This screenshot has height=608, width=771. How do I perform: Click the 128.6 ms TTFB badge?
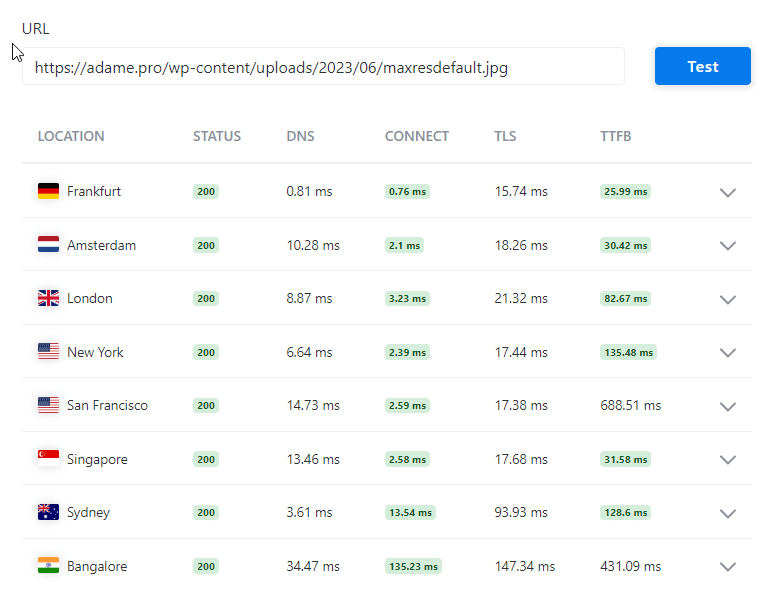click(x=625, y=513)
